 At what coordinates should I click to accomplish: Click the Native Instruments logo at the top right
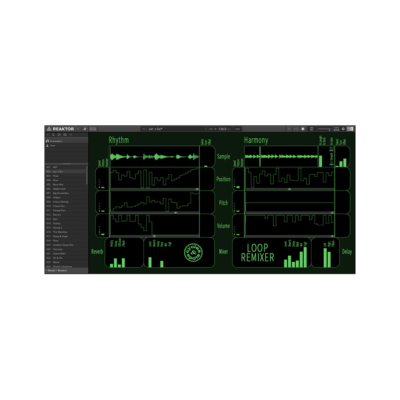(350, 129)
